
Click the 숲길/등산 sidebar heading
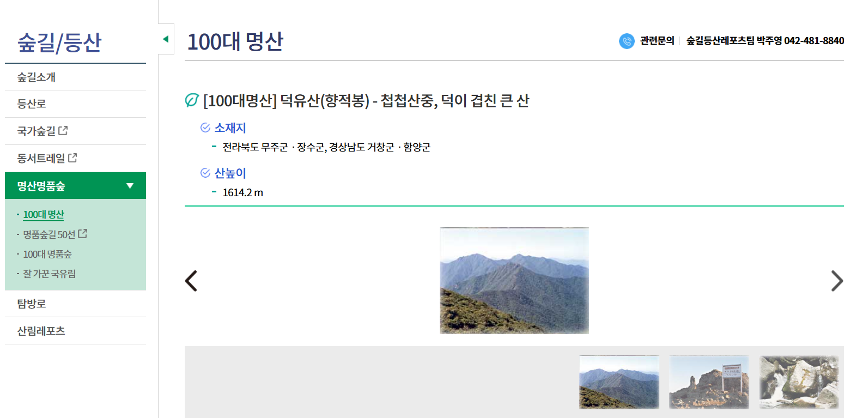pyautogui.click(x=59, y=43)
